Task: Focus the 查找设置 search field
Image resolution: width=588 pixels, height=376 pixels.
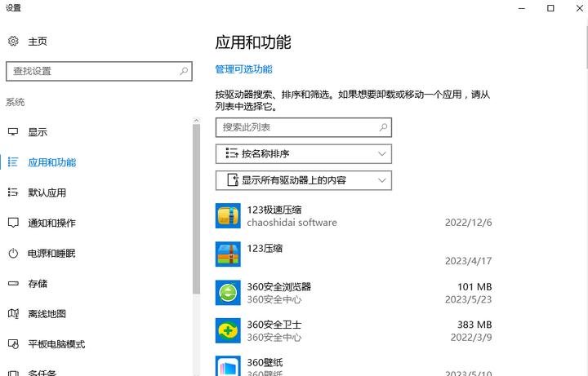Action: (x=99, y=71)
